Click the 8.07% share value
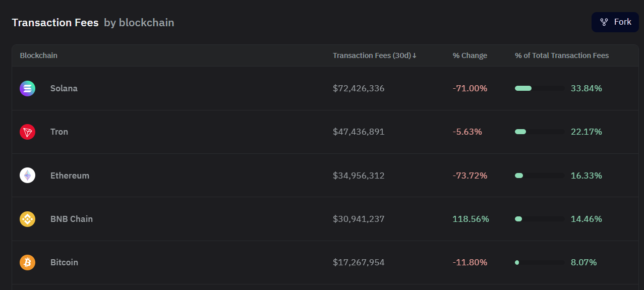Screen dimensions: 644x290 point(584,262)
